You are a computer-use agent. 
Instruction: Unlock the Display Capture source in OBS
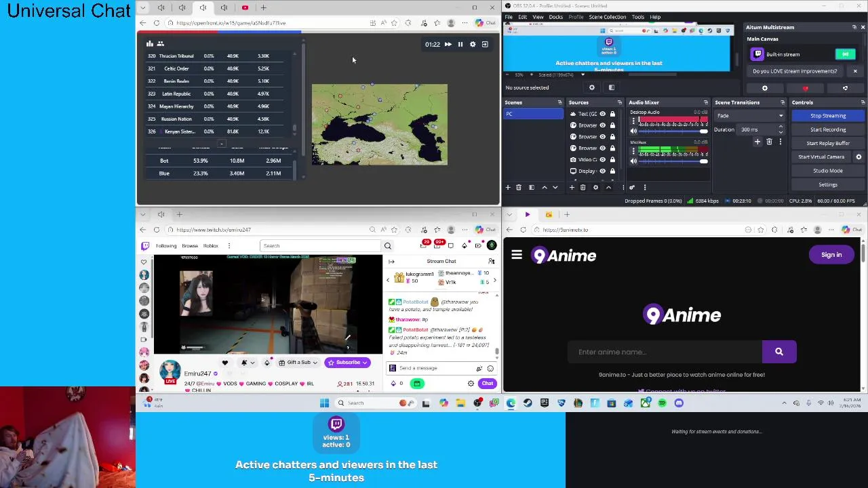612,171
